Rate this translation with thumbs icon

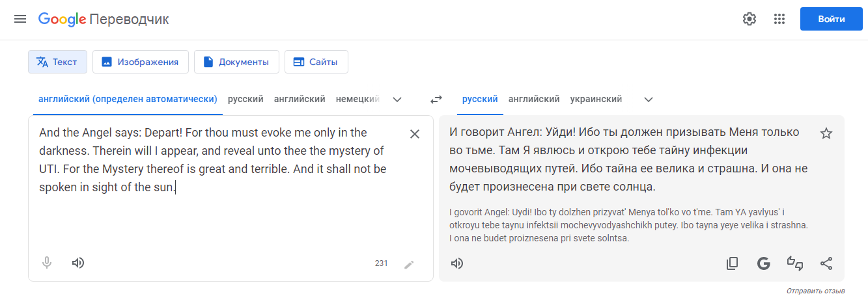click(x=795, y=263)
